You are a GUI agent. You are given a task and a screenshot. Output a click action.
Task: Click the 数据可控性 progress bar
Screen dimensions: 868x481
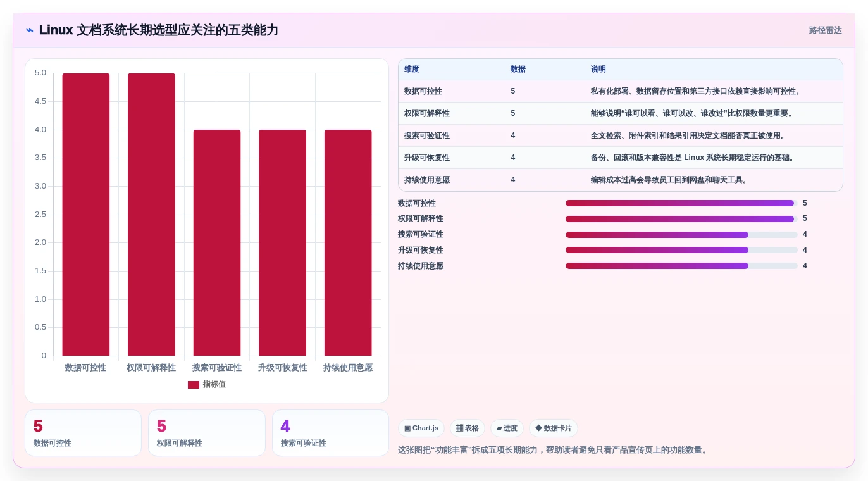[x=681, y=203]
